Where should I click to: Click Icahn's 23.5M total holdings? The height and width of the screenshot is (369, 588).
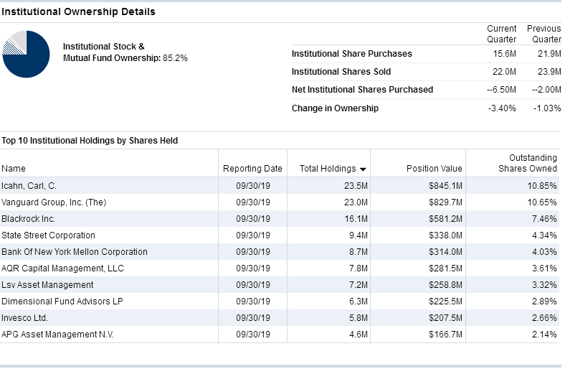pyautogui.click(x=356, y=186)
